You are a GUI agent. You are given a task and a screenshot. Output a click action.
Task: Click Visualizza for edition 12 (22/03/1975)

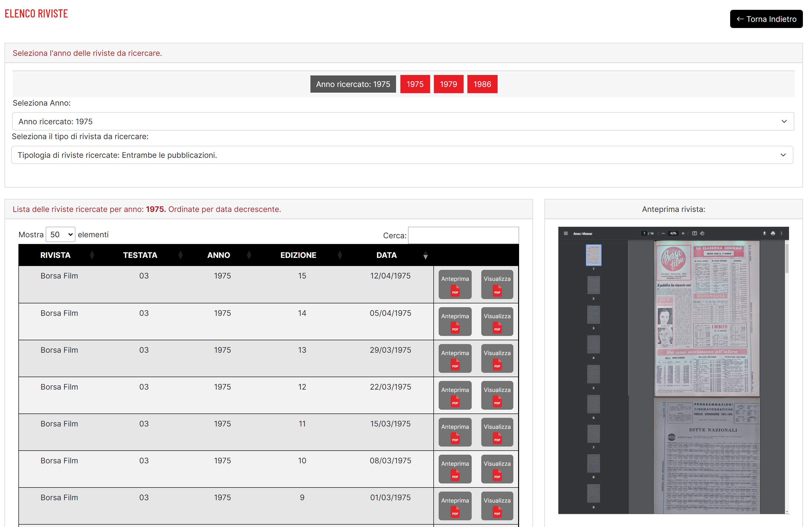click(497, 395)
